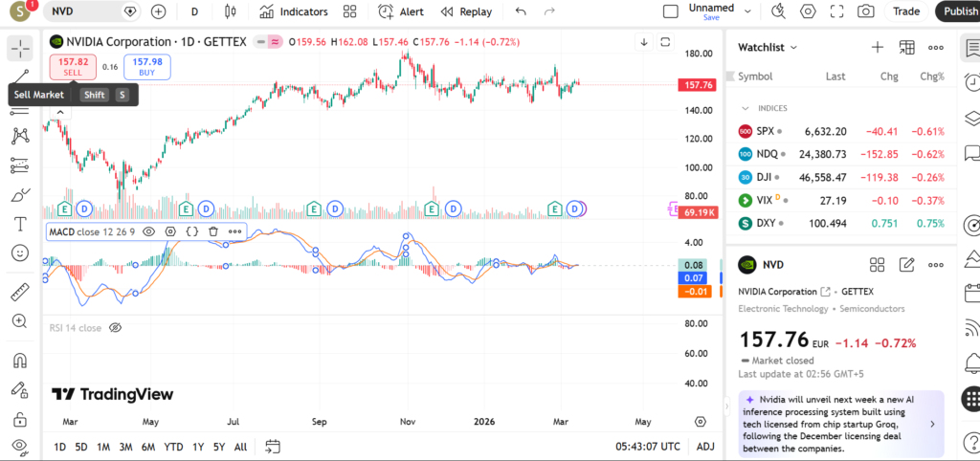Take a chart snapshot with camera icon
980x461 pixels.
[x=865, y=11]
